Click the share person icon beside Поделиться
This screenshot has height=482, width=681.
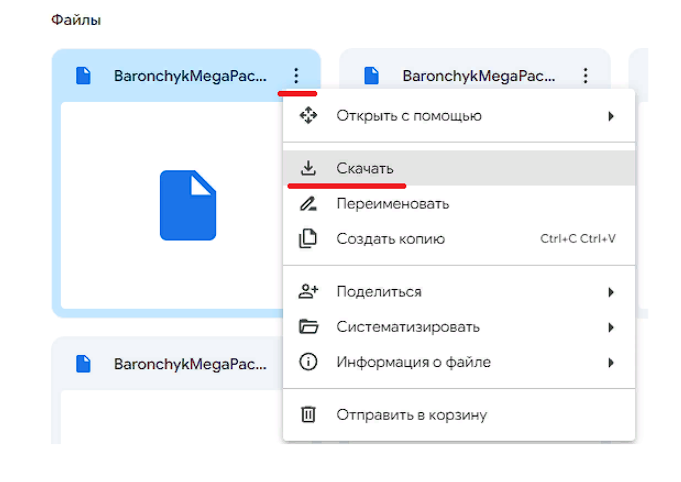point(308,292)
